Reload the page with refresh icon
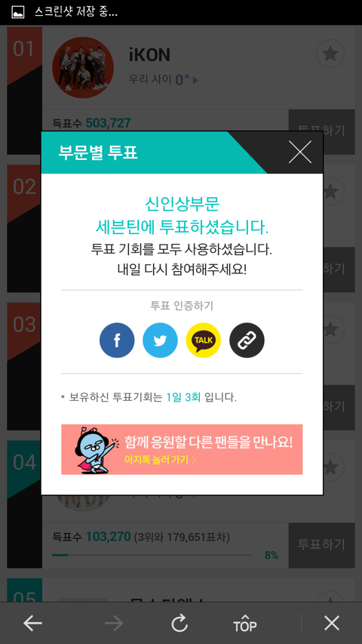The image size is (362, 644). pos(179,624)
